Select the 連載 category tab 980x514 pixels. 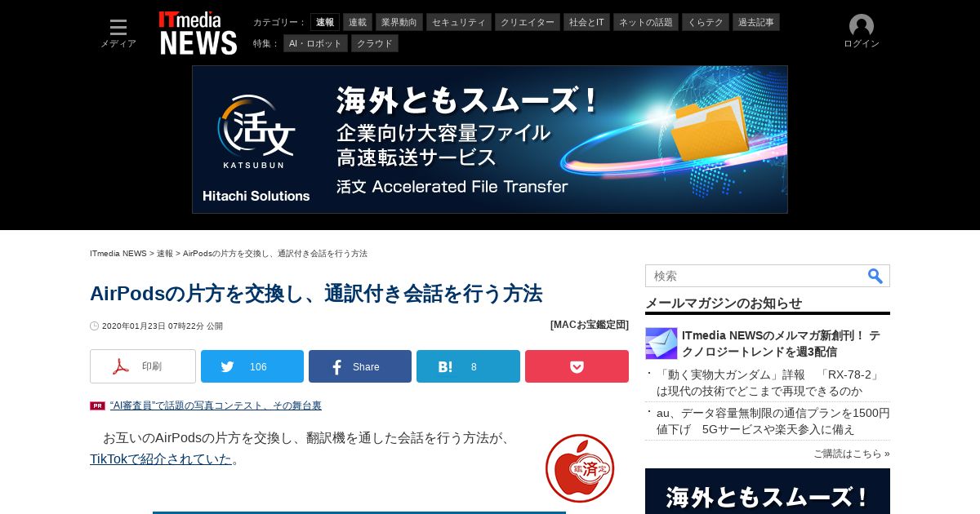[x=358, y=22]
